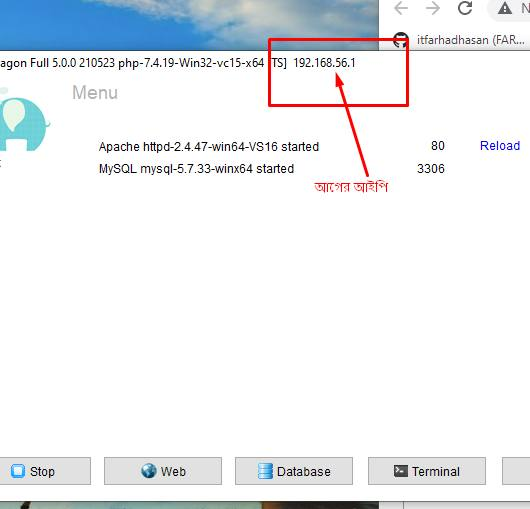Screen dimensions: 530x509
Task: Click the database stack icon
Action: point(265,471)
